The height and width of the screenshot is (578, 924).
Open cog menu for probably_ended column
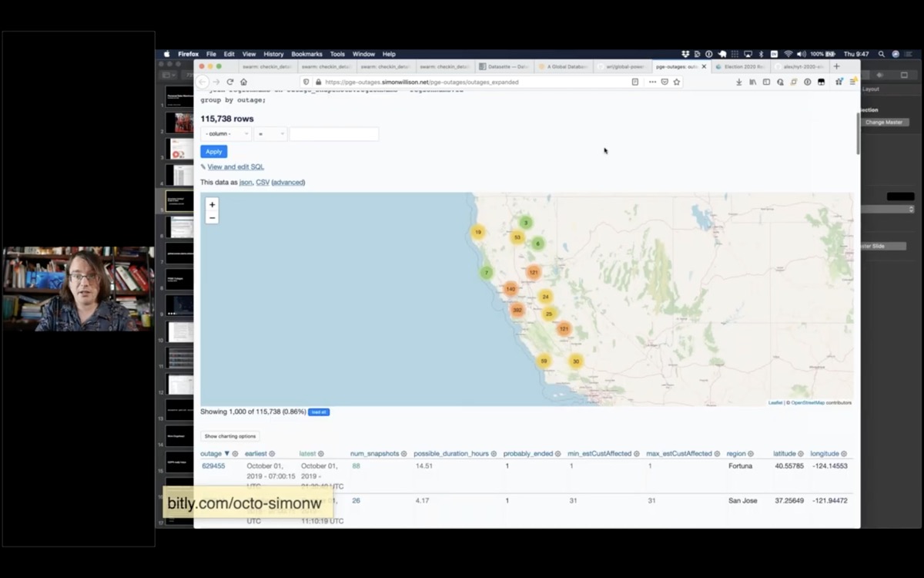pyautogui.click(x=559, y=454)
